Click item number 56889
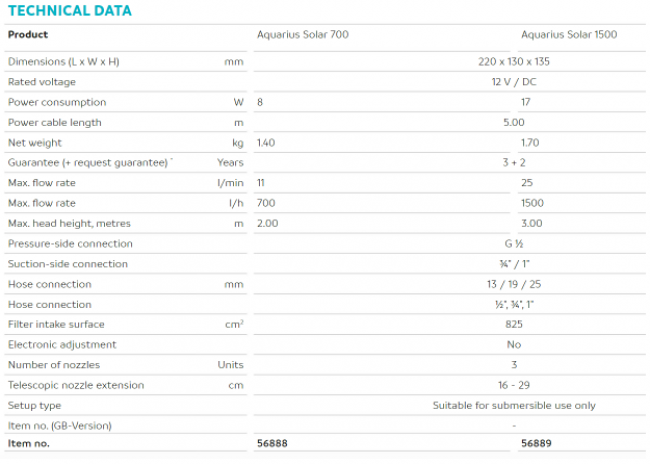Image resolution: width=650 pixels, height=464 pixels. click(536, 444)
